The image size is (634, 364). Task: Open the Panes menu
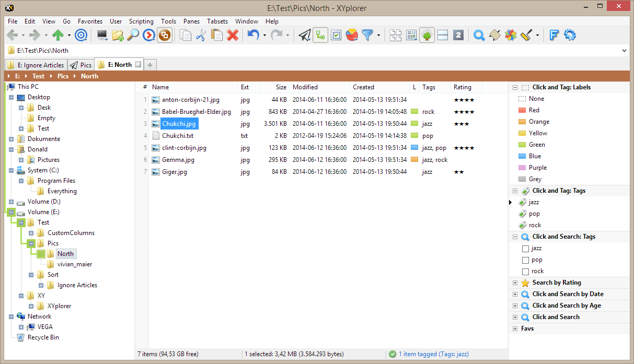(191, 21)
